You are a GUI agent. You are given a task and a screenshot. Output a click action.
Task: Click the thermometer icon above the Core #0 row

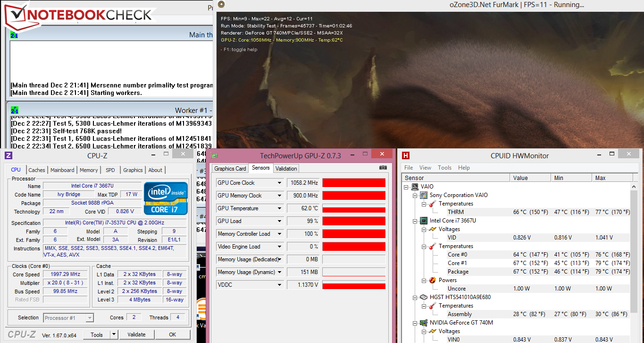point(432,246)
